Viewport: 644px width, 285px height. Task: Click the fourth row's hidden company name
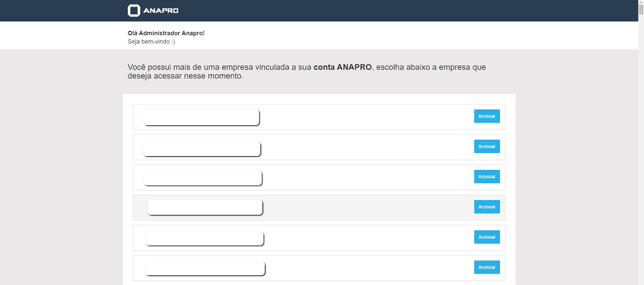pyautogui.click(x=205, y=207)
